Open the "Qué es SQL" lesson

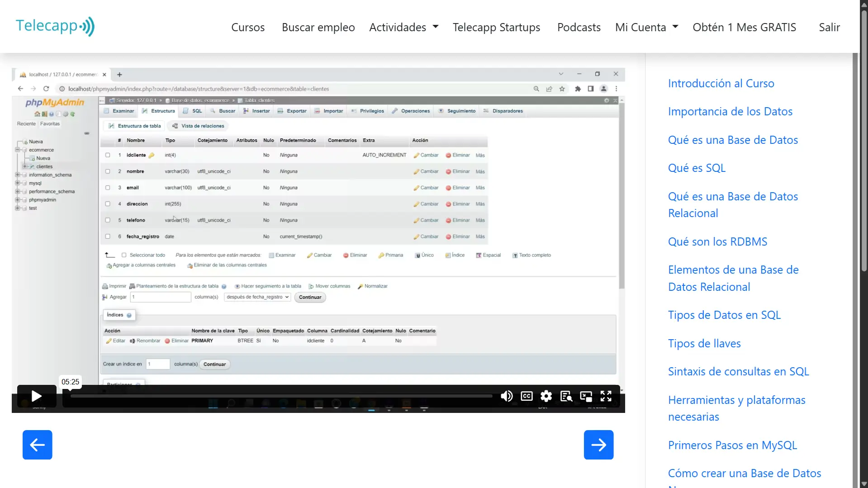697,167
